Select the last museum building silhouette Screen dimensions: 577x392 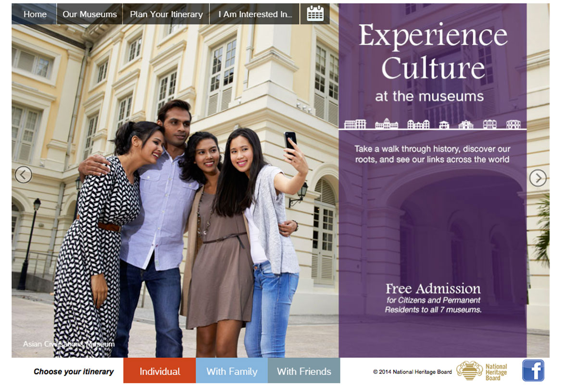tap(514, 124)
